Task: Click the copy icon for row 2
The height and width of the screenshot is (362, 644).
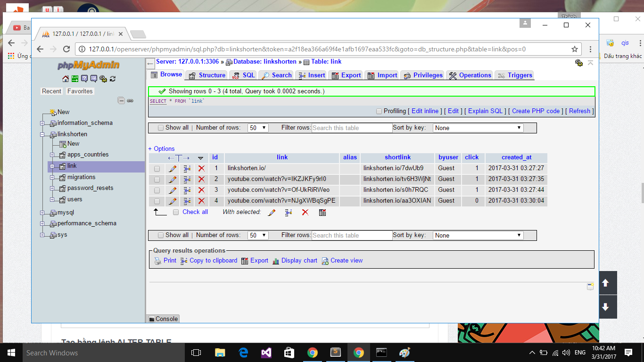Action: 187,179
